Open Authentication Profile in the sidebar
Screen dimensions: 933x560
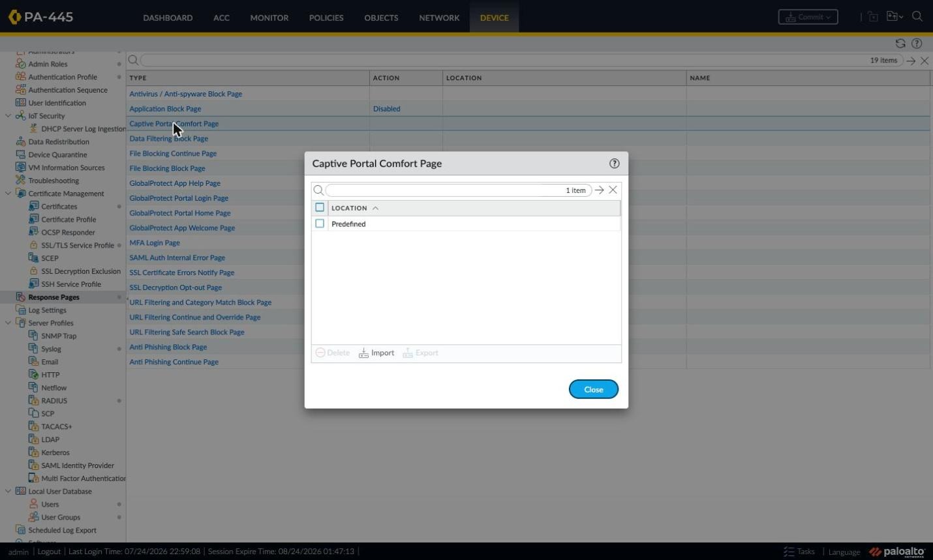63,77
